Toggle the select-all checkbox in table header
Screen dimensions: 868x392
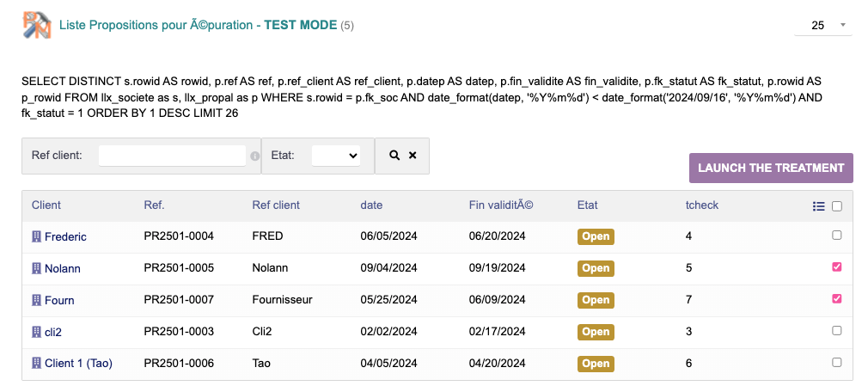837,206
